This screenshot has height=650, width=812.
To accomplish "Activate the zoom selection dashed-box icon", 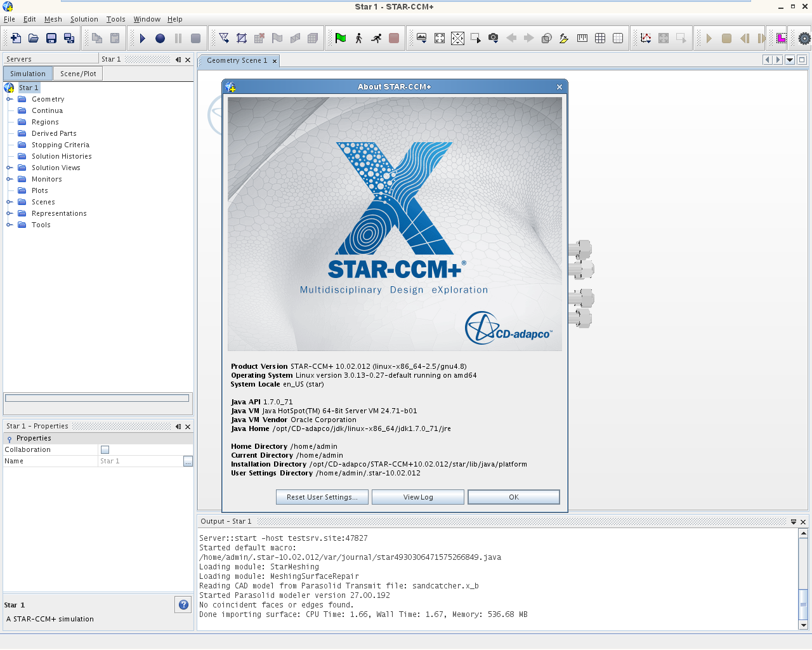I will [x=475, y=38].
